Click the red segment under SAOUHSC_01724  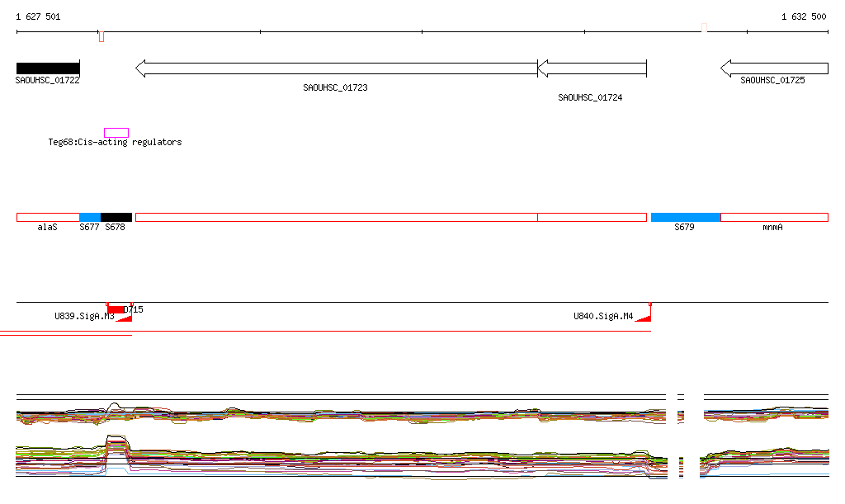coord(592,218)
